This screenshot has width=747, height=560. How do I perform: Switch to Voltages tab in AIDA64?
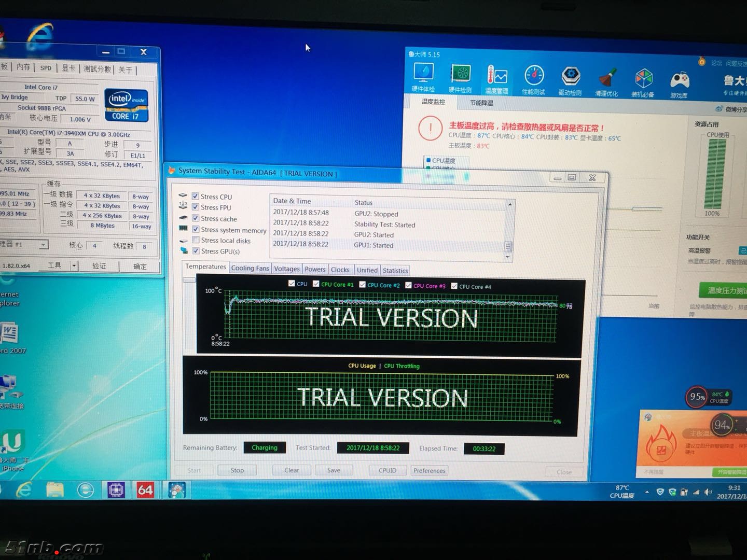pyautogui.click(x=287, y=269)
